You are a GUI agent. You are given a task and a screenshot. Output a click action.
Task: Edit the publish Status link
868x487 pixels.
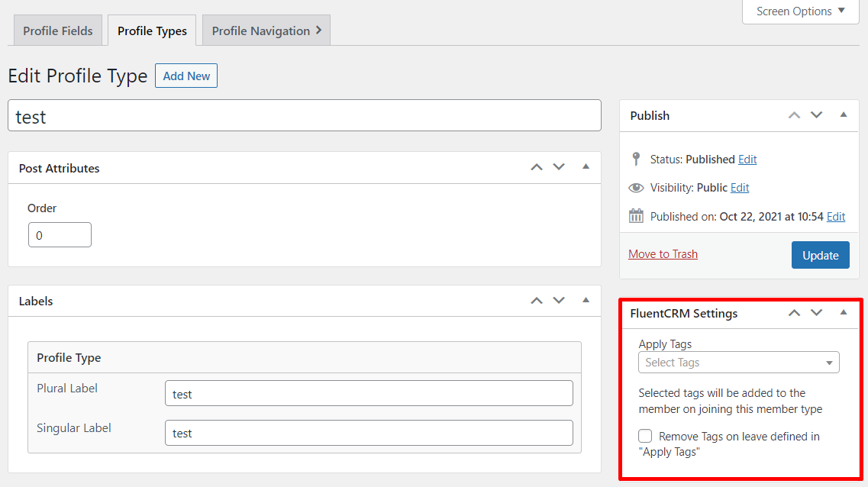point(747,160)
